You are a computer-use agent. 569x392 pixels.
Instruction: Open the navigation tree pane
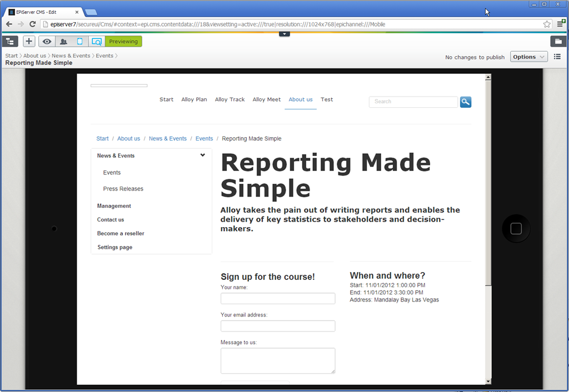tap(11, 42)
